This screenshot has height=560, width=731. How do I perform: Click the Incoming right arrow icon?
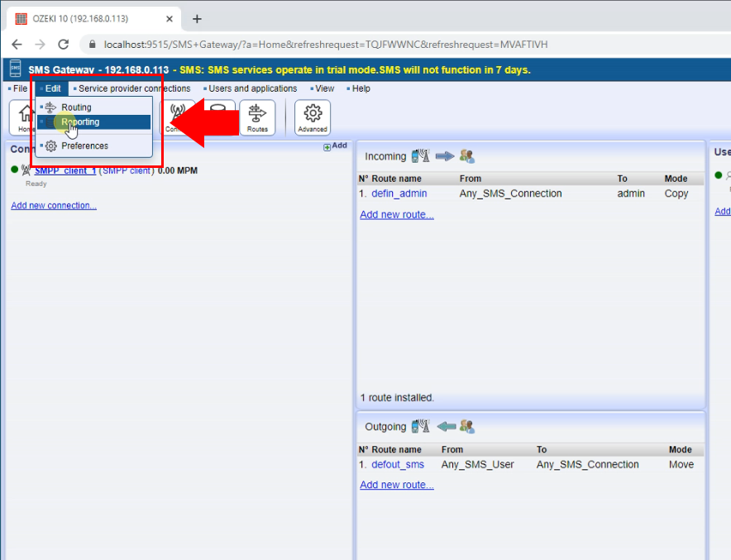click(445, 156)
